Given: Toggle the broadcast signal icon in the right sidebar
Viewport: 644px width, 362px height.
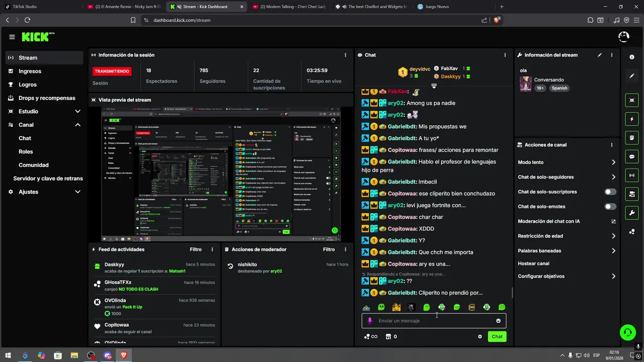Looking at the screenshot, I should tap(632, 175).
